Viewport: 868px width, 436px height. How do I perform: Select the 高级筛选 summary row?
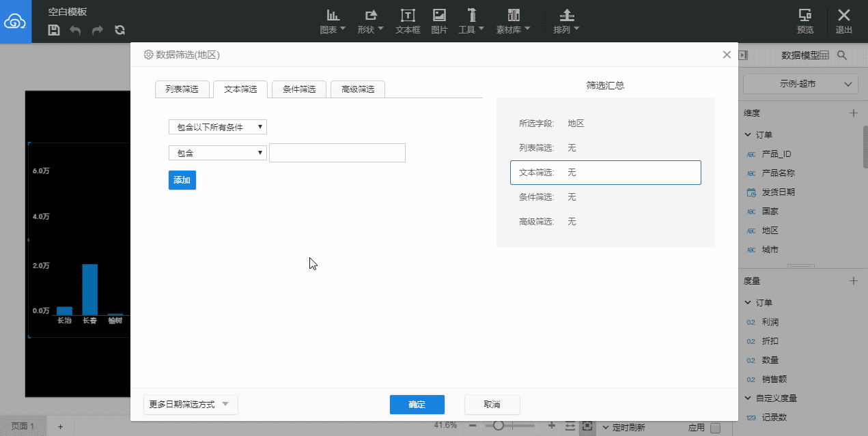click(x=606, y=222)
